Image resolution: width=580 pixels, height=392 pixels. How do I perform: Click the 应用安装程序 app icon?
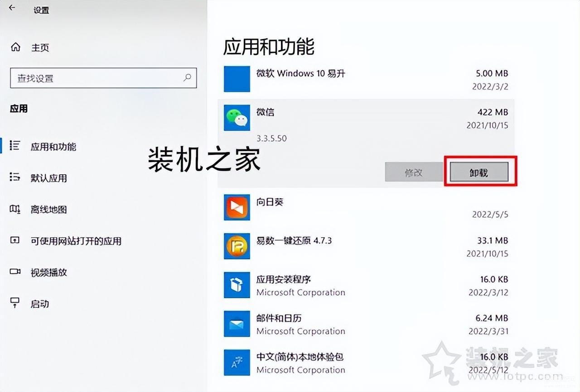(237, 285)
